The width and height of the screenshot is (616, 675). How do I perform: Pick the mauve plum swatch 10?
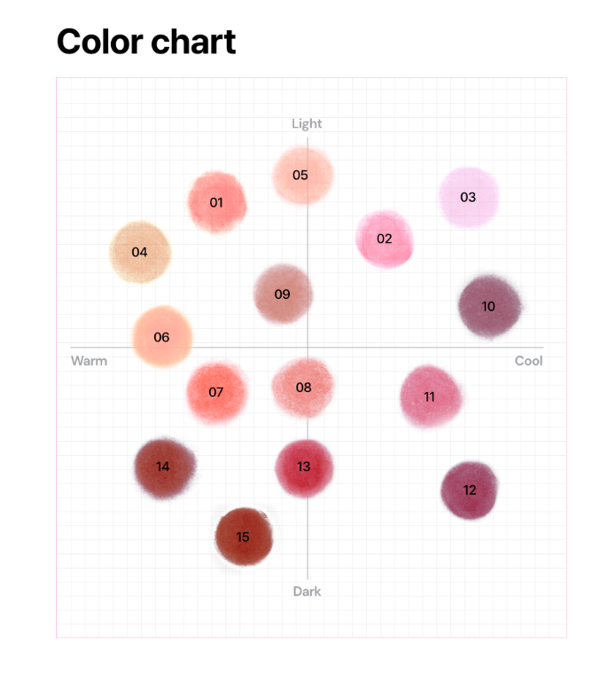point(488,306)
